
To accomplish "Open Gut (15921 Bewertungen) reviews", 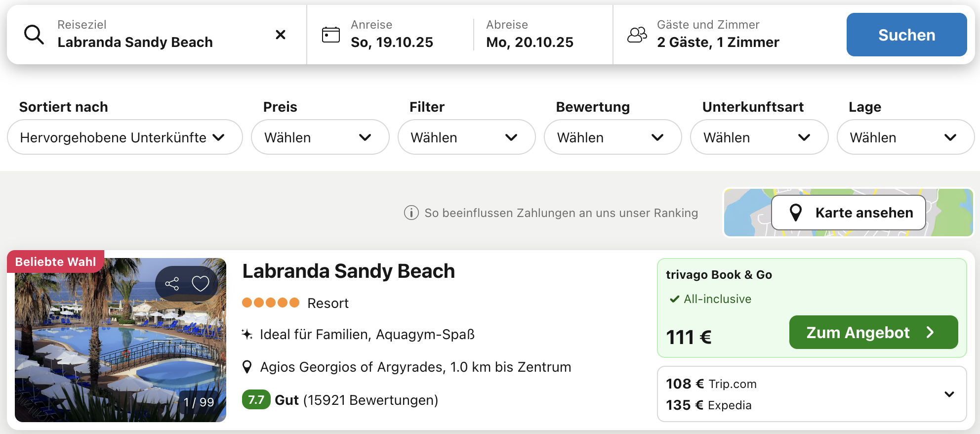I will [356, 400].
